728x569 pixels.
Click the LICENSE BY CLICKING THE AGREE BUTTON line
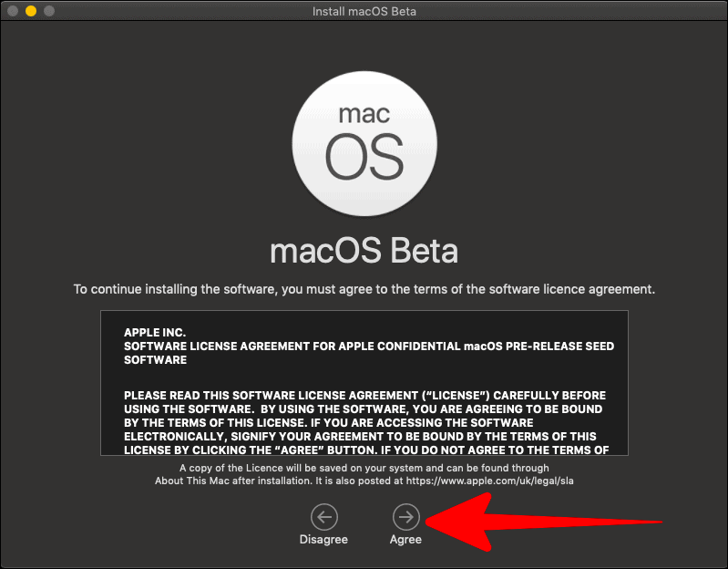point(366,450)
